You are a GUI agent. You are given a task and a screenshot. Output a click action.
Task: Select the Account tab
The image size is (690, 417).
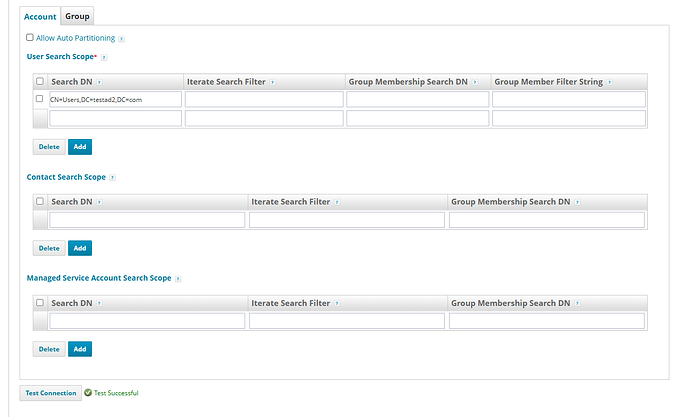(40, 16)
